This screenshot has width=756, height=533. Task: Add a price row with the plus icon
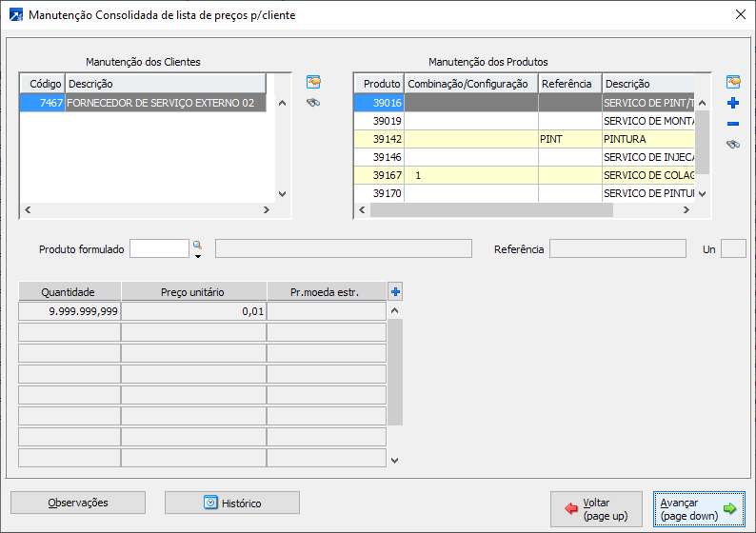(395, 292)
